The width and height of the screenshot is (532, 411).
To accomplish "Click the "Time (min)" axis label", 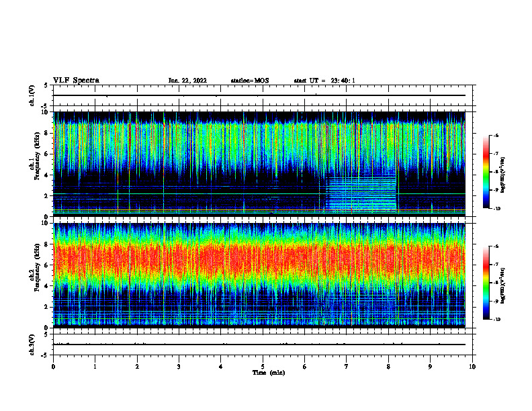I will pos(269,373).
